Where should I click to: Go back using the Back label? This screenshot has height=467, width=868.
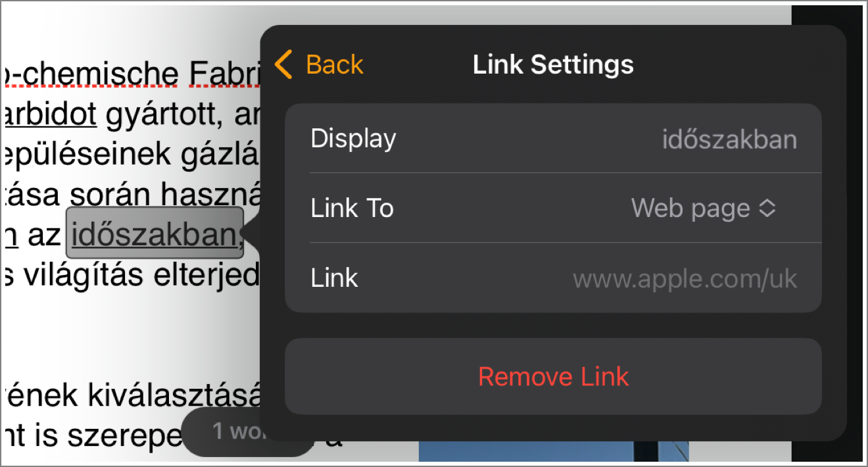pyautogui.click(x=335, y=64)
